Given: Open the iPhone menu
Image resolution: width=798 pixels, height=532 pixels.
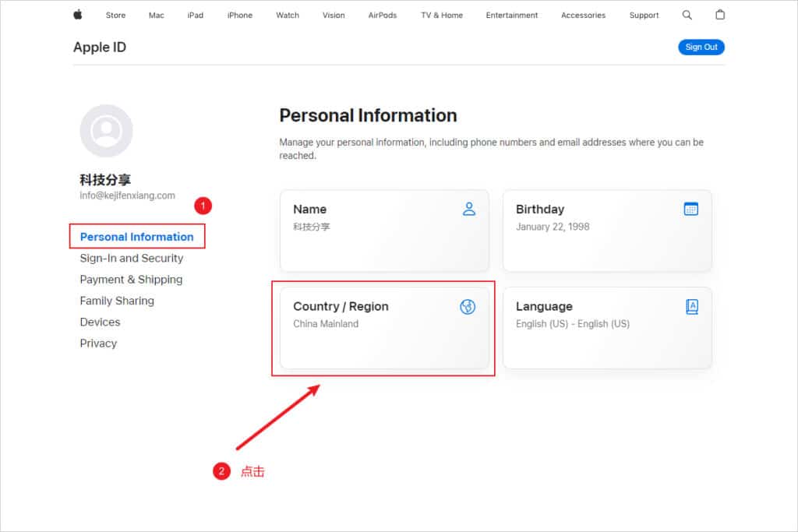Looking at the screenshot, I should (240, 16).
